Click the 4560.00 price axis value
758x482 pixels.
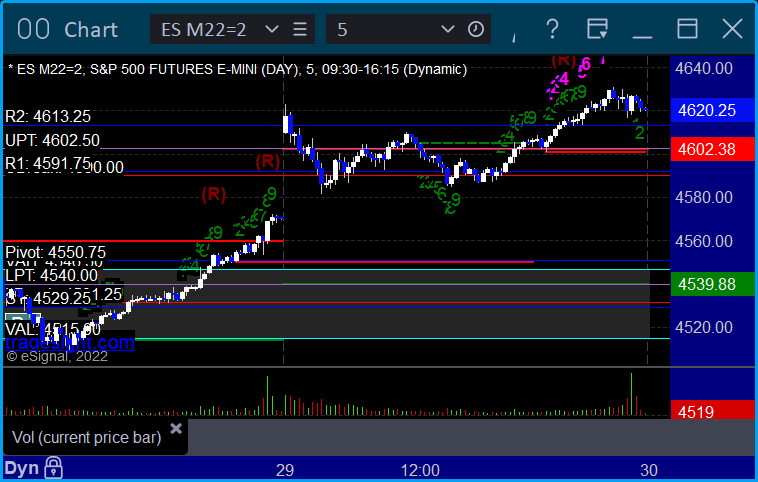click(x=703, y=241)
